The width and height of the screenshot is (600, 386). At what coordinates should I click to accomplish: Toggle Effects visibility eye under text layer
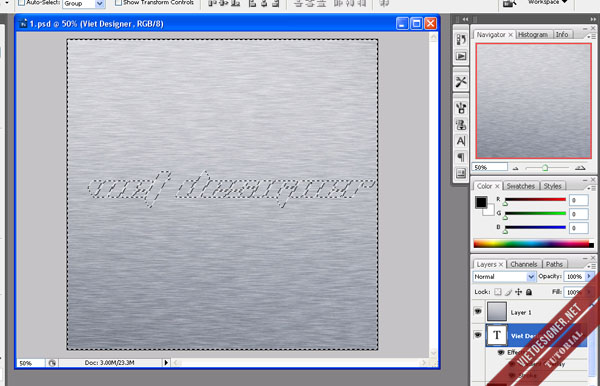click(x=501, y=353)
